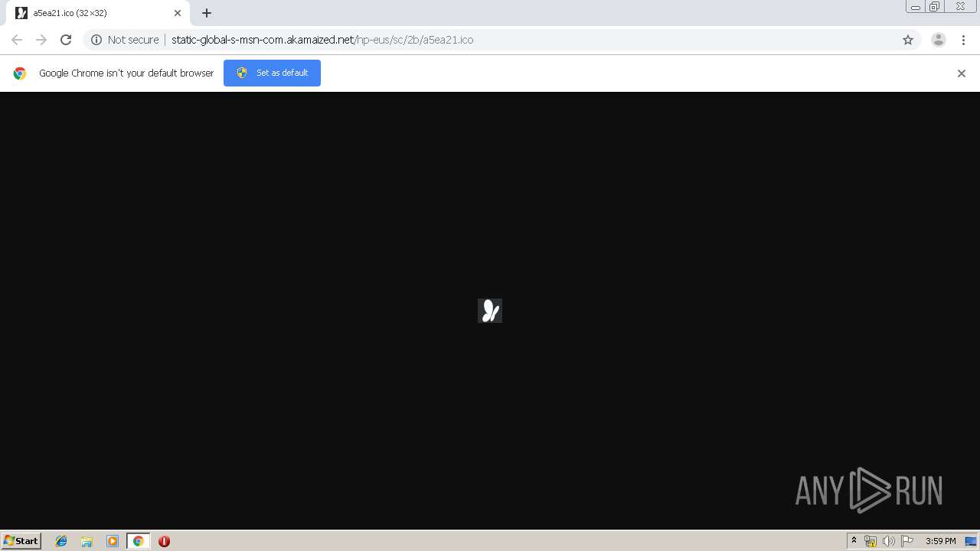This screenshot has width=980, height=551.
Task: Open the volume control tray icon
Action: pyautogui.click(x=889, y=541)
